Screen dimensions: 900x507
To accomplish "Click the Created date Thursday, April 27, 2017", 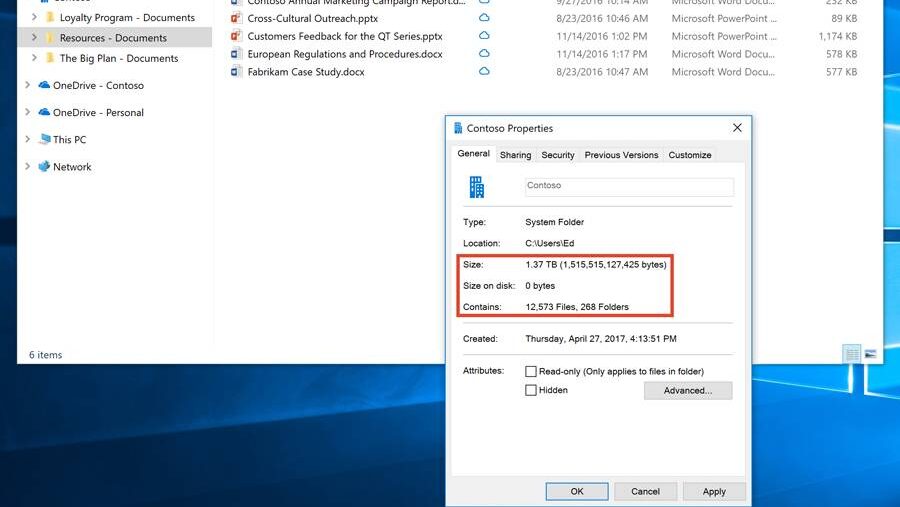I will click(600, 339).
